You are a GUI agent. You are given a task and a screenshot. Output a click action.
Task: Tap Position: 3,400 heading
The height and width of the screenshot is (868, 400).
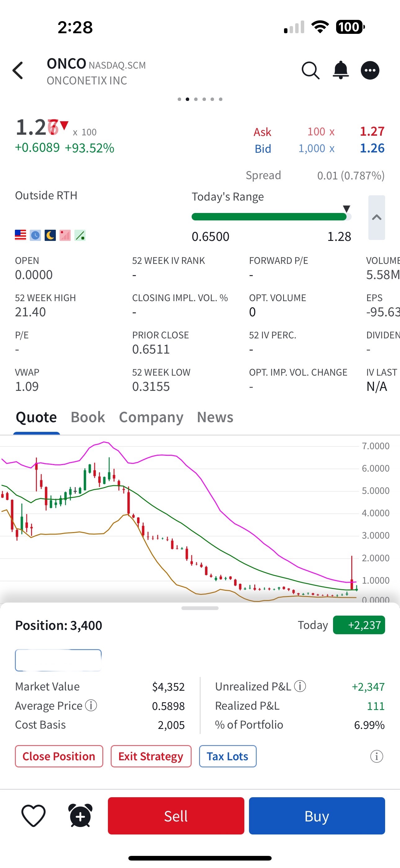coord(59,626)
